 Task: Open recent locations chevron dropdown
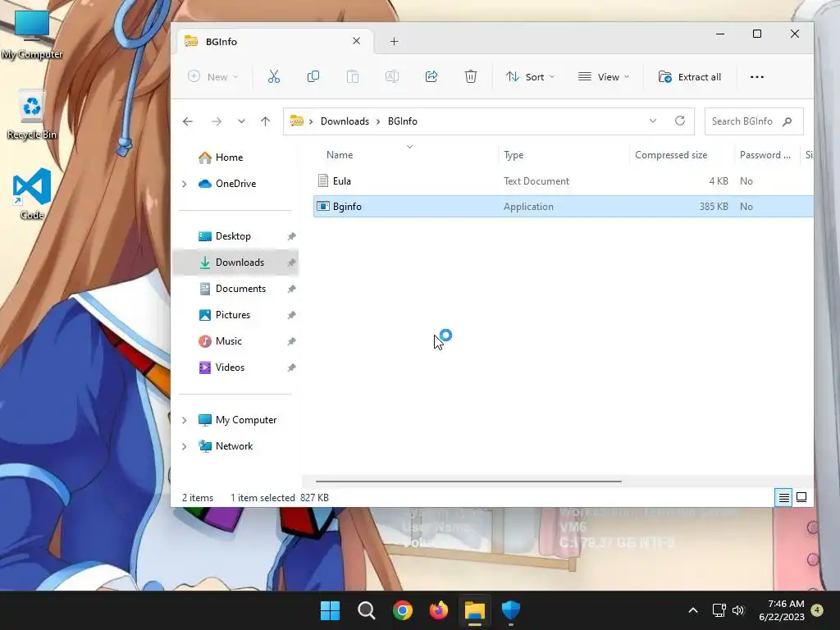point(242,121)
